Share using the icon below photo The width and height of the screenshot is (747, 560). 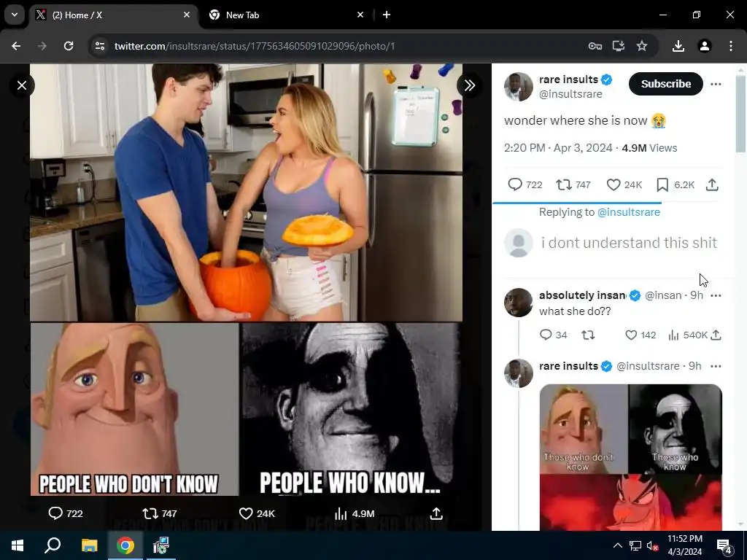[x=436, y=513]
